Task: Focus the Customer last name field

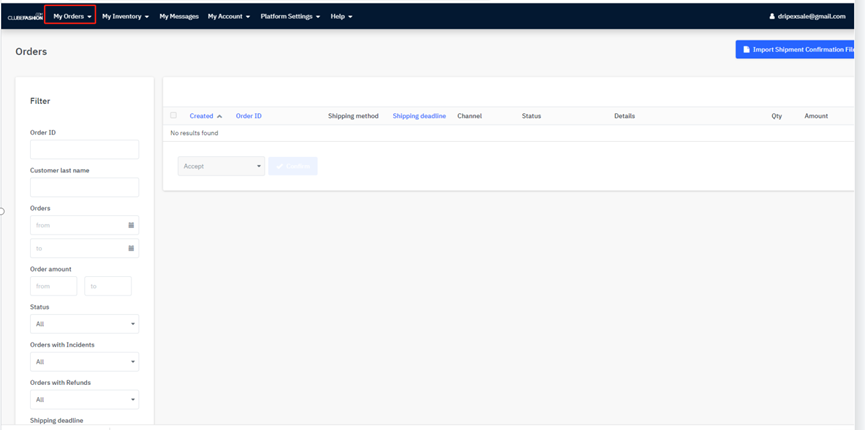Action: [84, 187]
